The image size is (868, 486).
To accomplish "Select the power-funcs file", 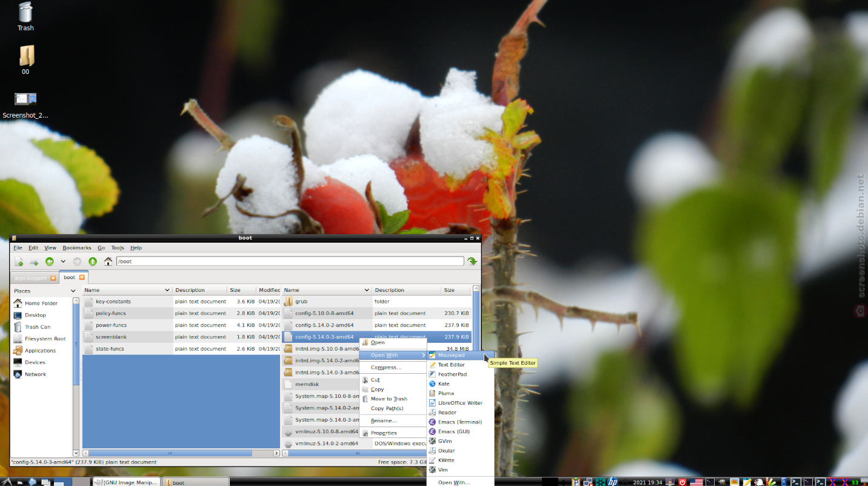I will [x=111, y=325].
